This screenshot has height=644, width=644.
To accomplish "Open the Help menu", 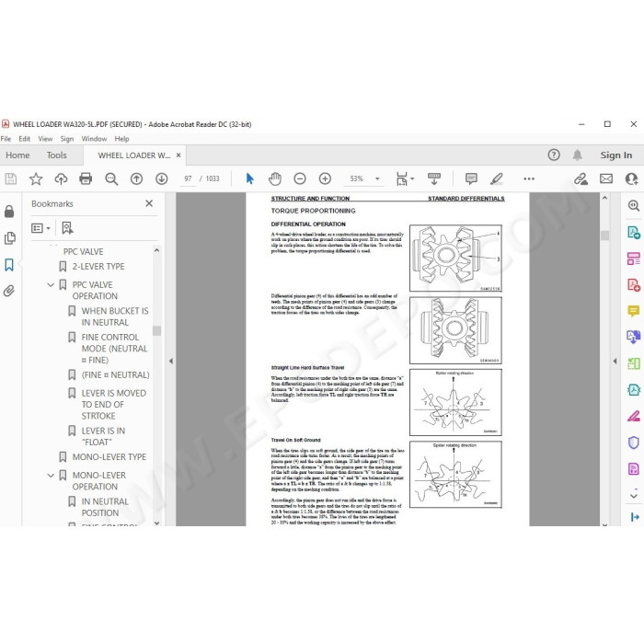I will (121, 139).
